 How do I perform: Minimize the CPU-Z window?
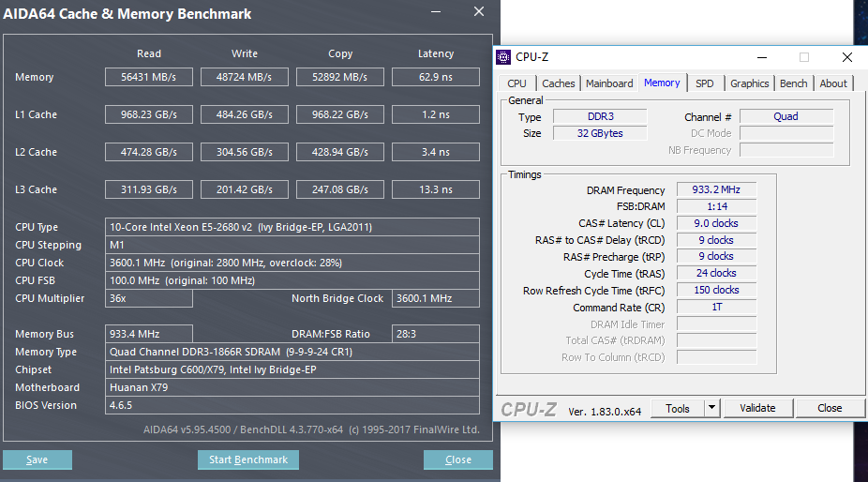click(762, 57)
